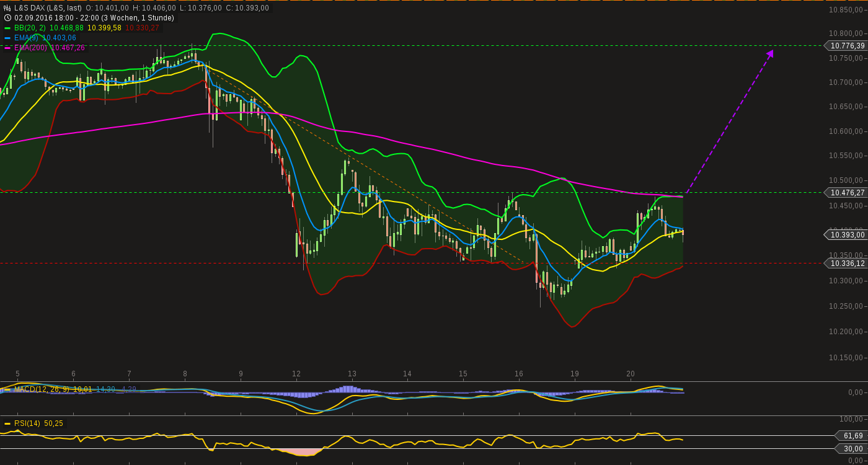Click the 10.200,00 price axis label

847,332
